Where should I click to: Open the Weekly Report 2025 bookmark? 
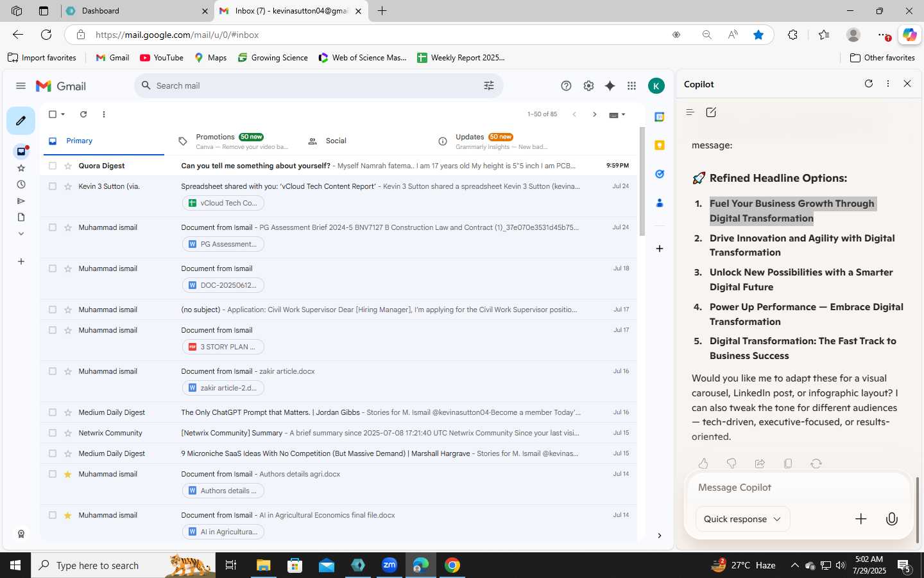[461, 58]
